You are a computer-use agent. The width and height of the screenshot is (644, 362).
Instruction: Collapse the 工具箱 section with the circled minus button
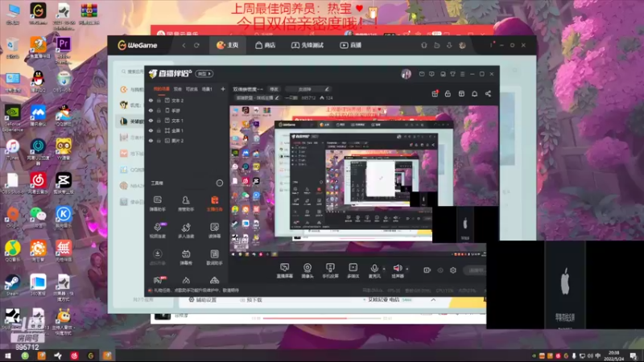(x=220, y=183)
